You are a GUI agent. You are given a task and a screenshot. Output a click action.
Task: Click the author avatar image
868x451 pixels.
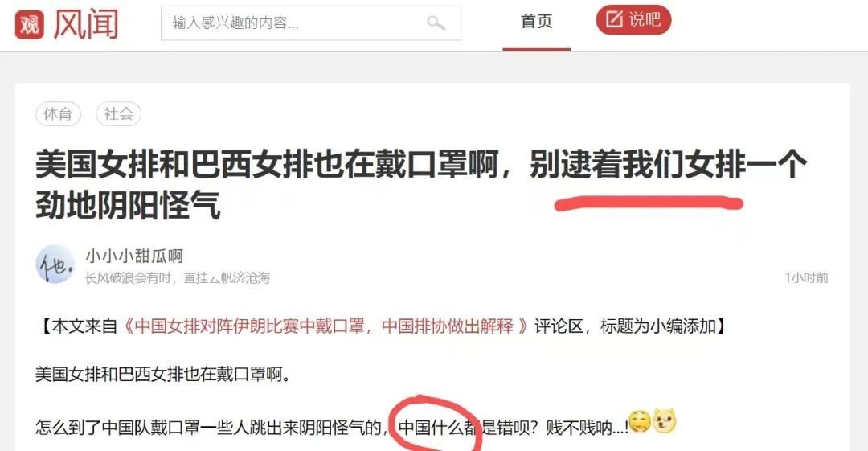coord(55,264)
